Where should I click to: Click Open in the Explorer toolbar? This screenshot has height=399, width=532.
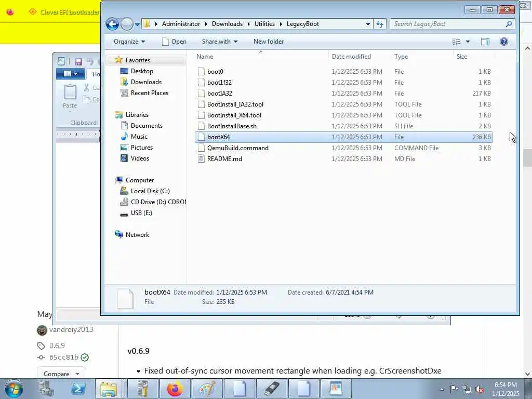[175, 42]
